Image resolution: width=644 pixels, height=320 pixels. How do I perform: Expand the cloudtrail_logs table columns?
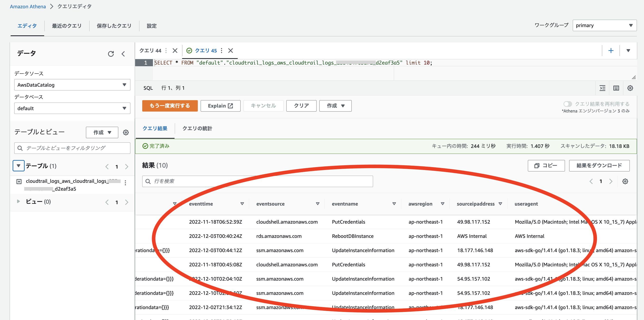[x=19, y=182]
